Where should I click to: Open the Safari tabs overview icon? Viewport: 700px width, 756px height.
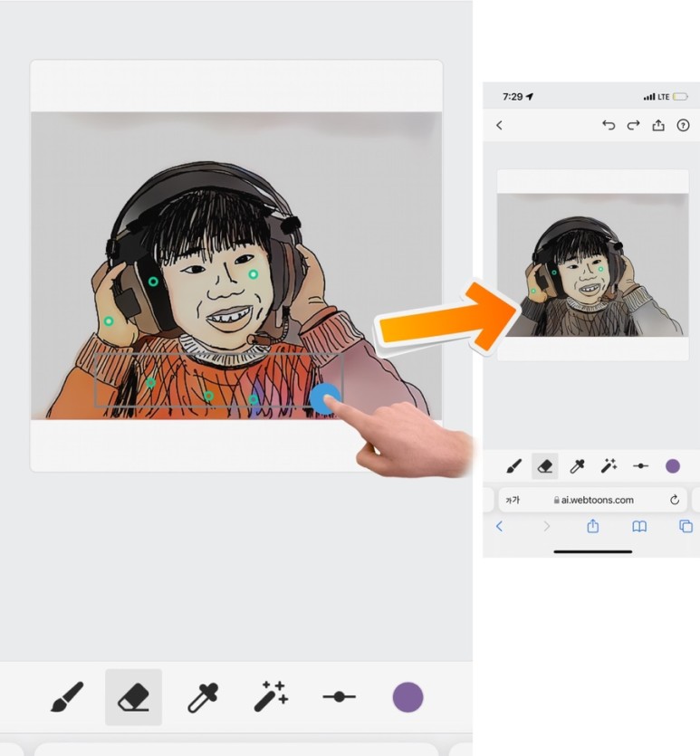pyautogui.click(x=686, y=526)
